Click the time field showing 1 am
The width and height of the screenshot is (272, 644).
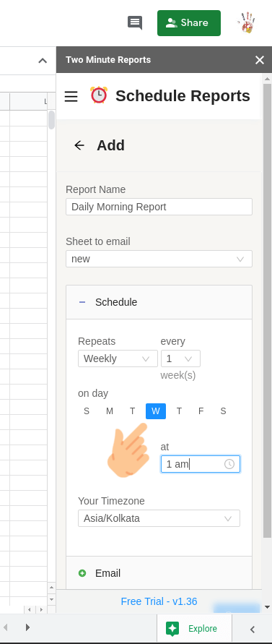[x=200, y=464]
